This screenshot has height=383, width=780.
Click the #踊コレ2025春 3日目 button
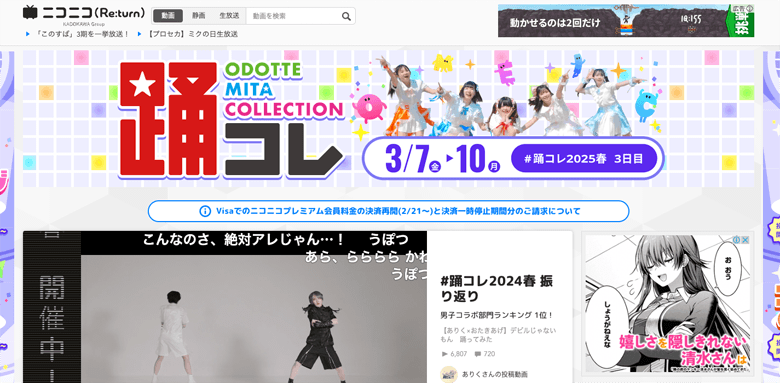click(x=584, y=159)
